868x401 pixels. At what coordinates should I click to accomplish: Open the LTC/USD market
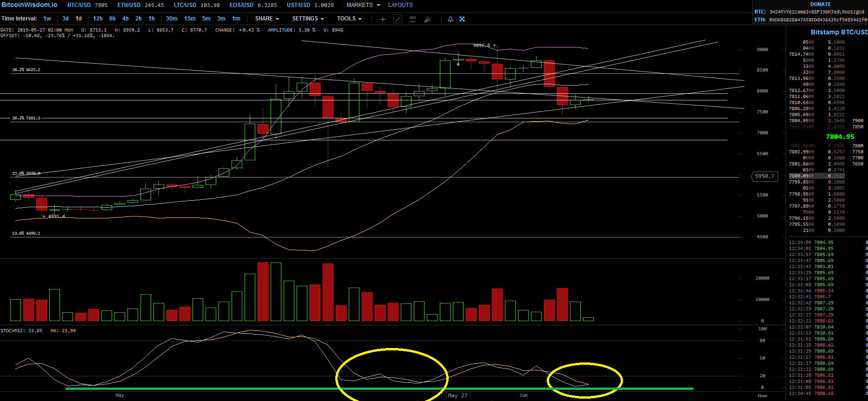[197, 5]
